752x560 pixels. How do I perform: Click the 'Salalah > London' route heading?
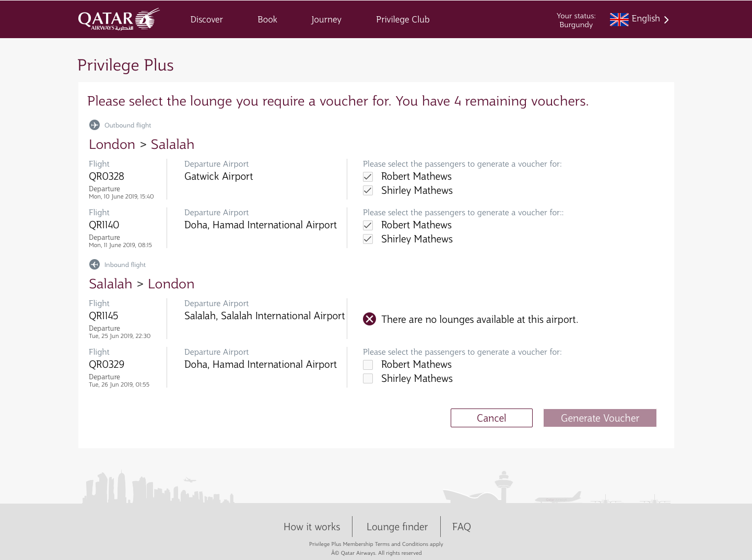142,284
